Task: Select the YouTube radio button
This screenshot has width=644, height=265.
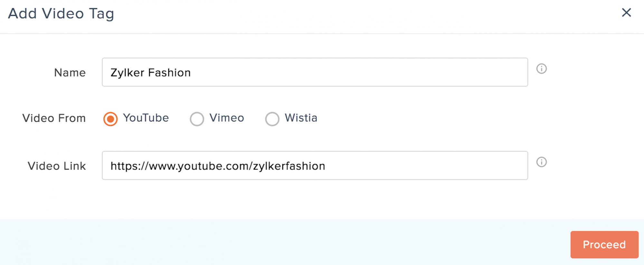Action: pos(110,119)
